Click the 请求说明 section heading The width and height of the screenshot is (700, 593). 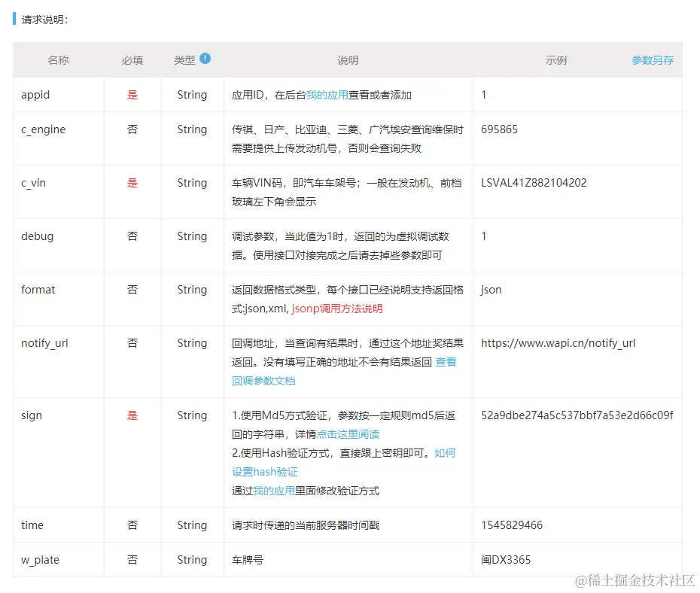(44, 20)
